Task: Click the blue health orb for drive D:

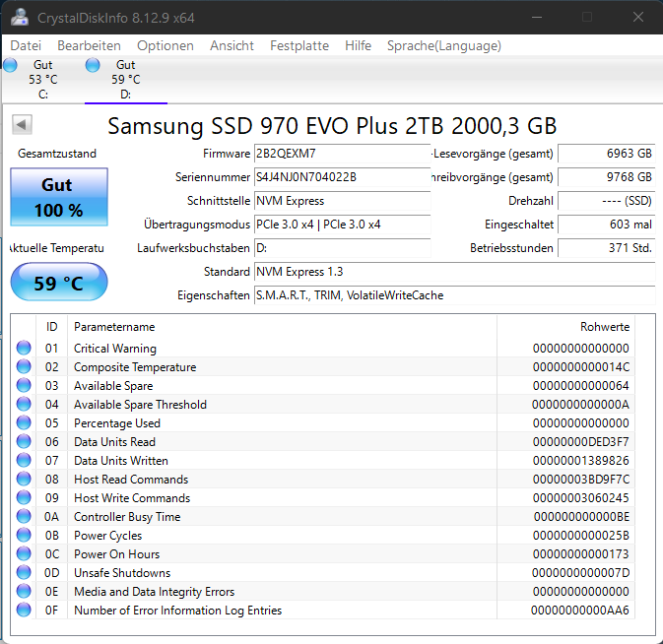Action: click(93, 65)
